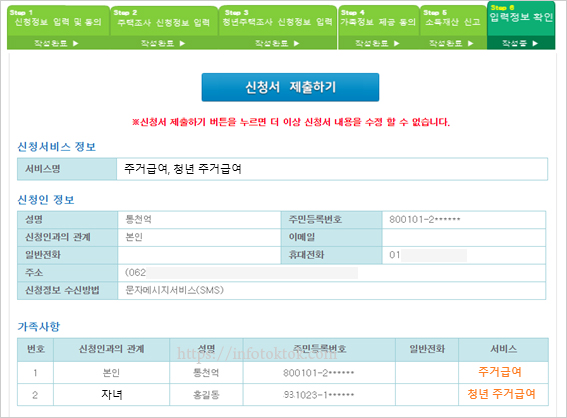Click applicant resident number 800101-2****** in 신청인 정보
This screenshot has width=567, height=418.
425,219
